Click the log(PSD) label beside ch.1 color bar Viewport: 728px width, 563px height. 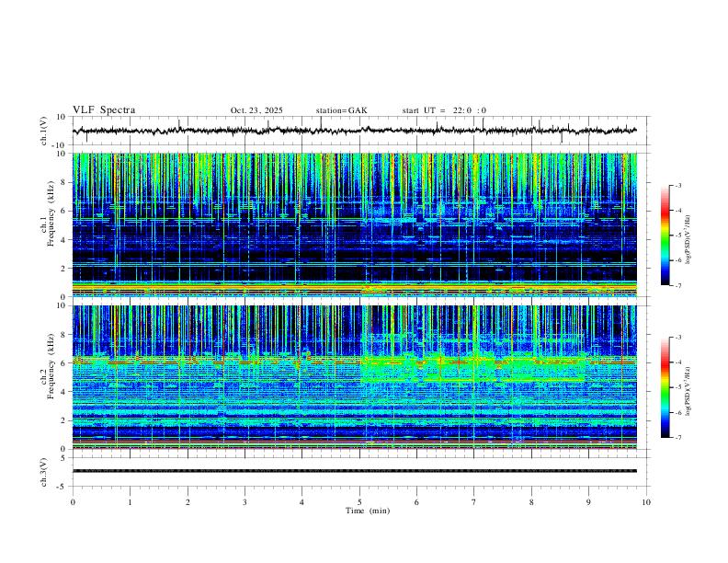coord(688,240)
